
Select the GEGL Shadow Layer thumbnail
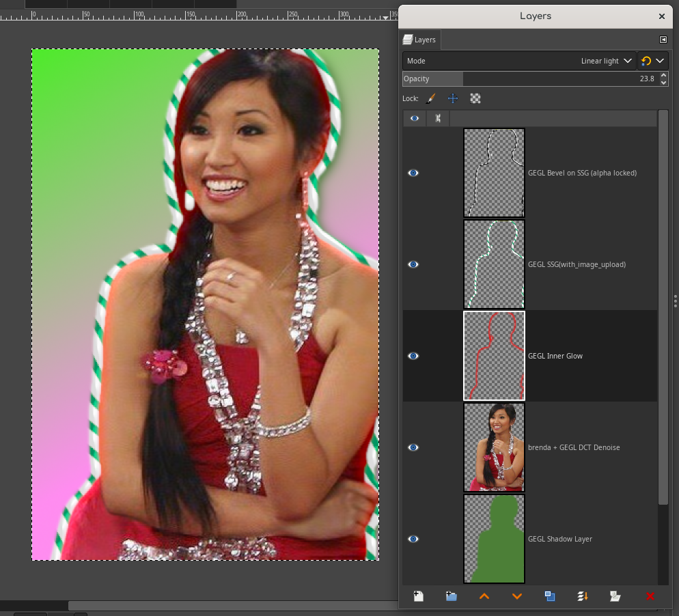click(x=494, y=539)
